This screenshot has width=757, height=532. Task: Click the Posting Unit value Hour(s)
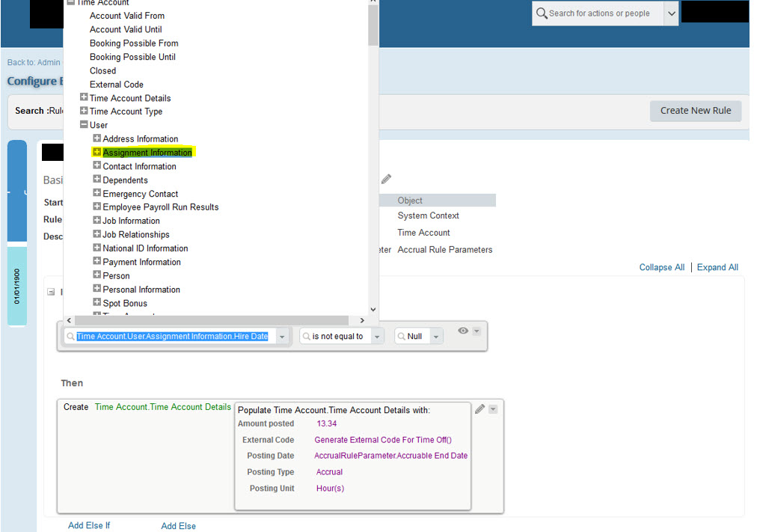pos(330,489)
